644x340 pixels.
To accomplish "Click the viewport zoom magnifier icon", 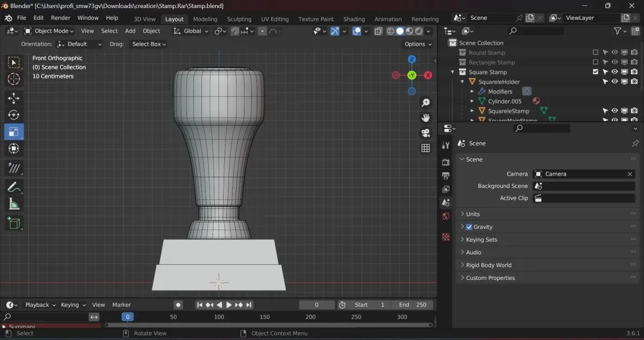I will click(x=426, y=103).
